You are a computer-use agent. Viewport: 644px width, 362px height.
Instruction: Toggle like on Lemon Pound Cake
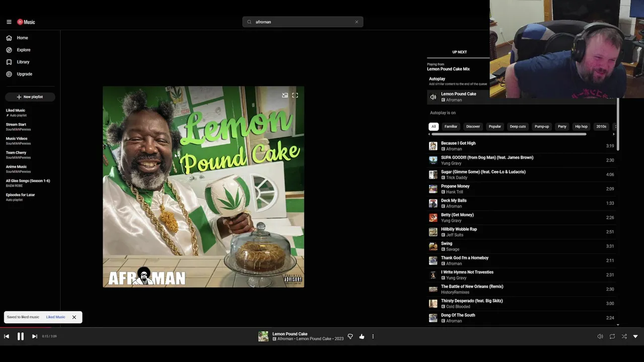pyautogui.click(x=362, y=336)
